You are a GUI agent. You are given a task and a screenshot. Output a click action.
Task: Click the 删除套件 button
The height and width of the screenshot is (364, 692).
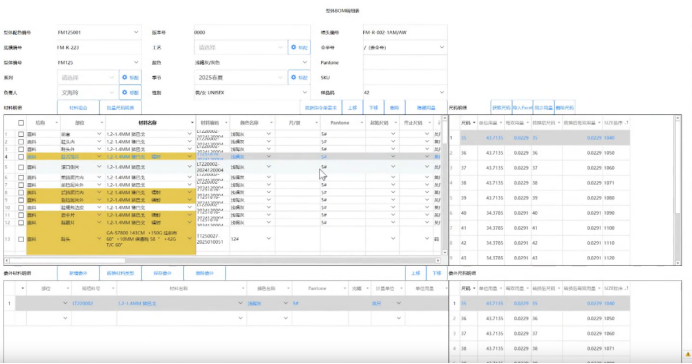[x=204, y=274]
